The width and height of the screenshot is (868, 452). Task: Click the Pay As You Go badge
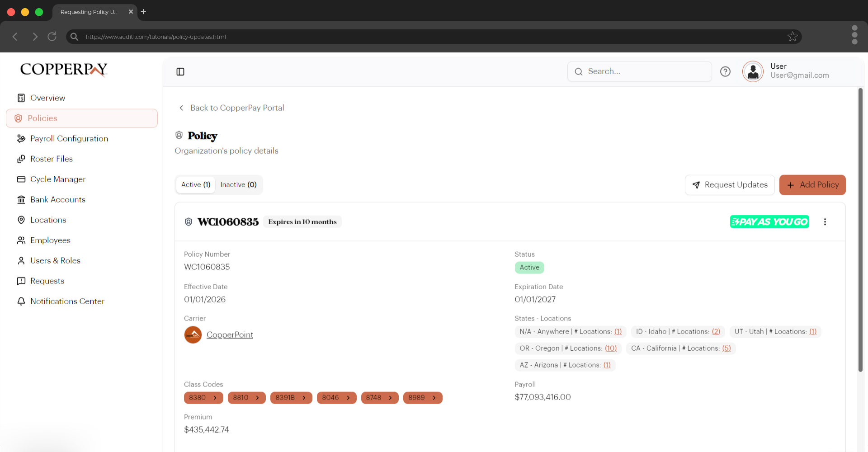coord(769,222)
